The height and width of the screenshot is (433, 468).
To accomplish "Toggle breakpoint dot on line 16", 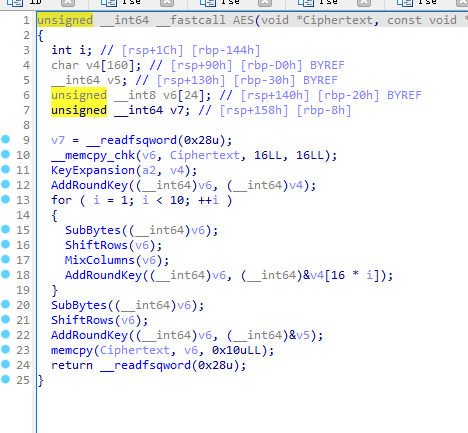I will 6,244.
